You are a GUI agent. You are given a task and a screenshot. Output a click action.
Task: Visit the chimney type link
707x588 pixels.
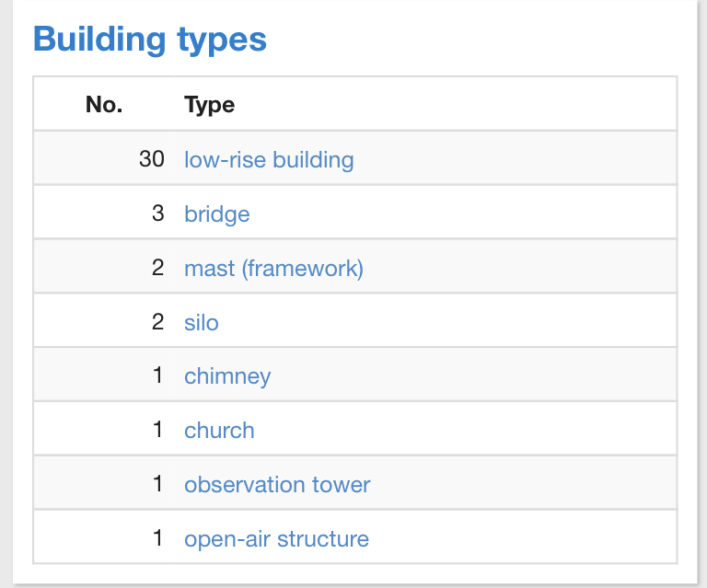coord(227,376)
